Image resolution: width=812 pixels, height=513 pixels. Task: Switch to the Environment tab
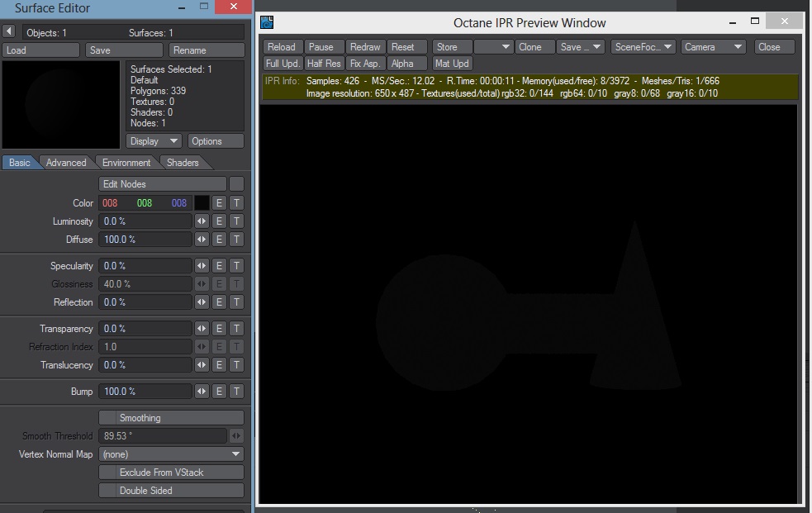coord(126,163)
